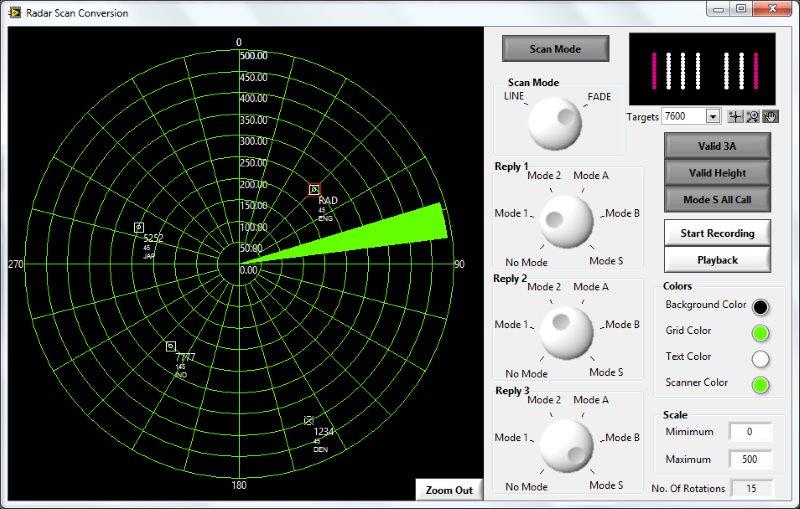Select the crosshair cursor tool
Viewport: 800px width, 509px height.
click(x=736, y=117)
